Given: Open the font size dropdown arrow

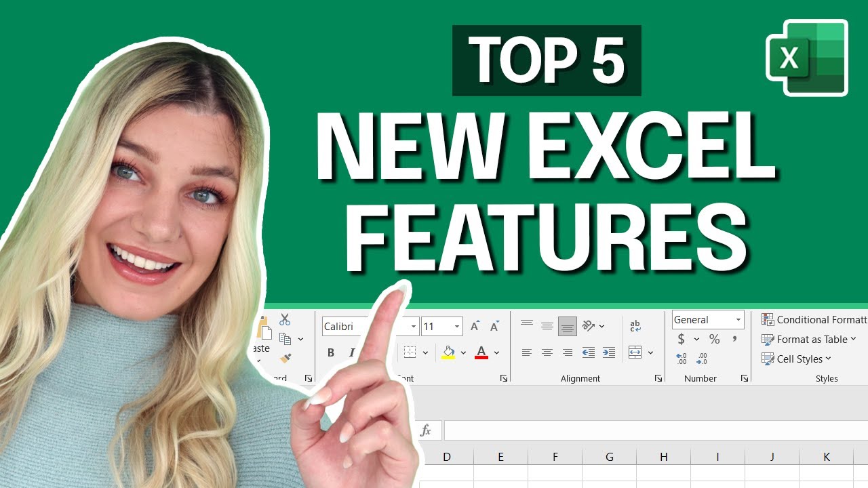Looking at the screenshot, I should (457, 327).
